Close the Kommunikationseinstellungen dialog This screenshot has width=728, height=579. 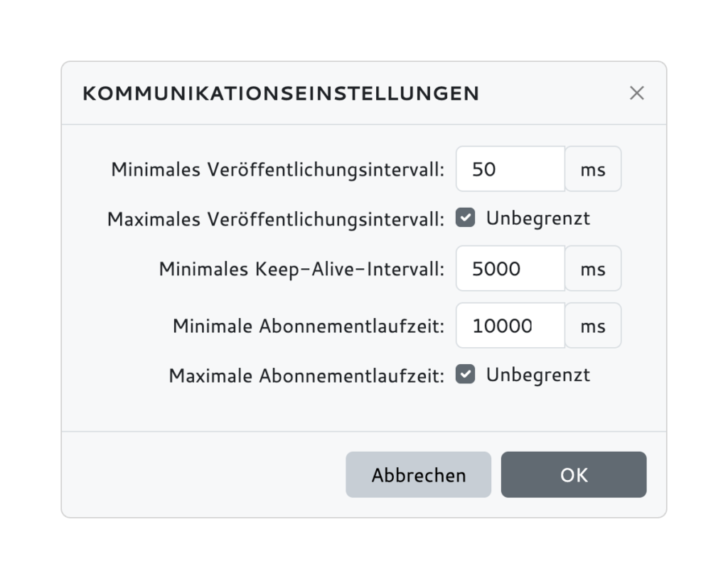point(636,92)
